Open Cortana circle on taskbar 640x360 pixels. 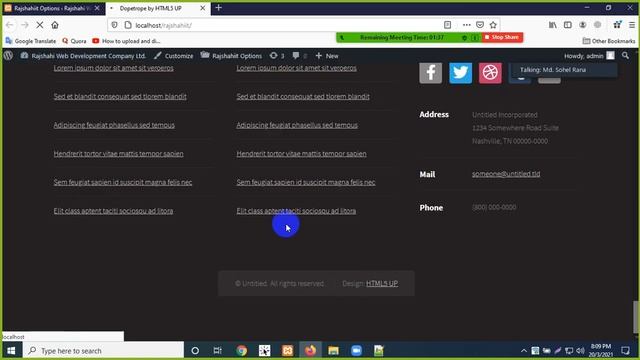click(x=195, y=351)
